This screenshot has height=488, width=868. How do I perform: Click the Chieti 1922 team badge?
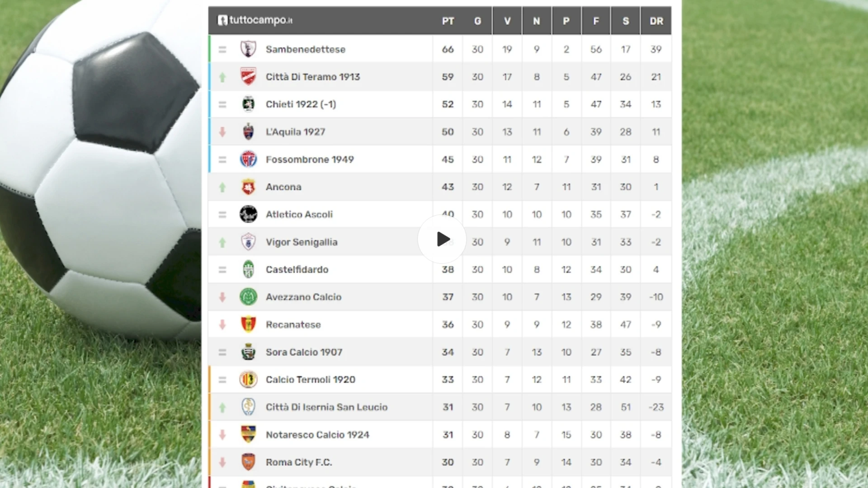point(248,104)
